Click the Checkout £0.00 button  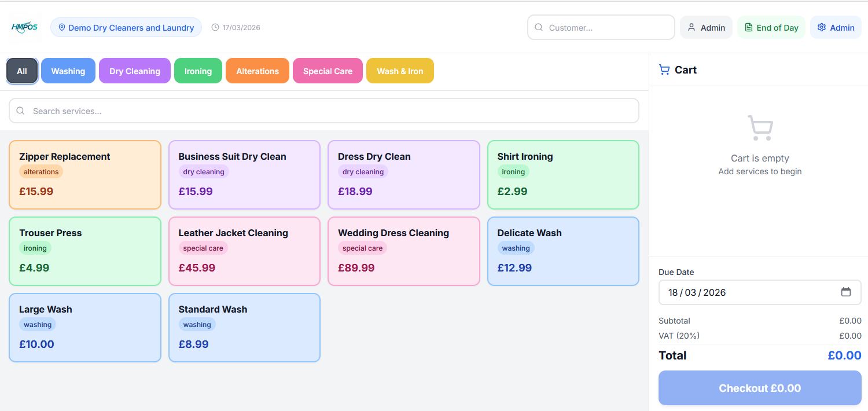(x=760, y=388)
